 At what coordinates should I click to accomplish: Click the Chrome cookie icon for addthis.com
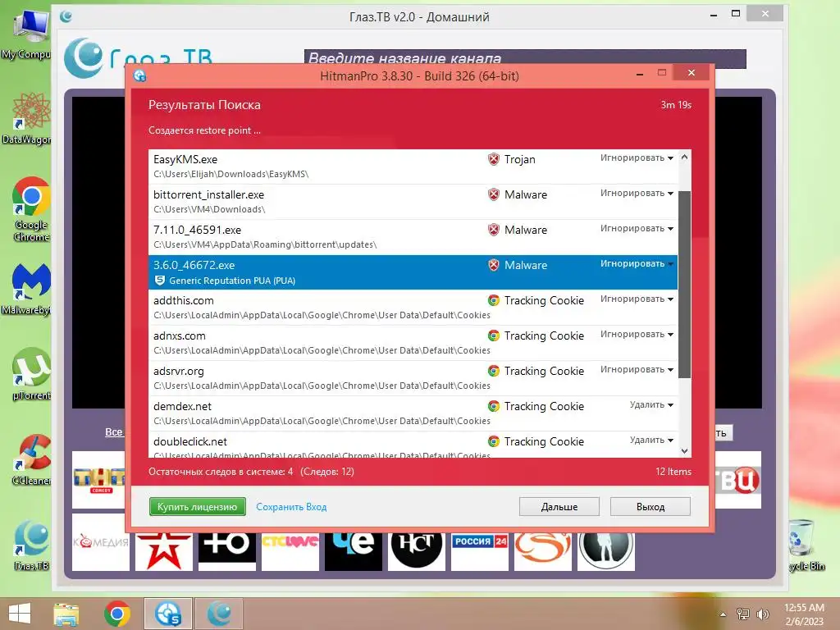pos(493,300)
